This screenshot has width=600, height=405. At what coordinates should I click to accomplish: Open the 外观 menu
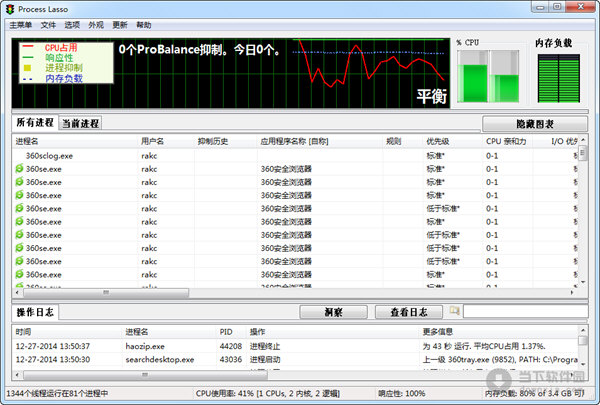tap(96, 25)
